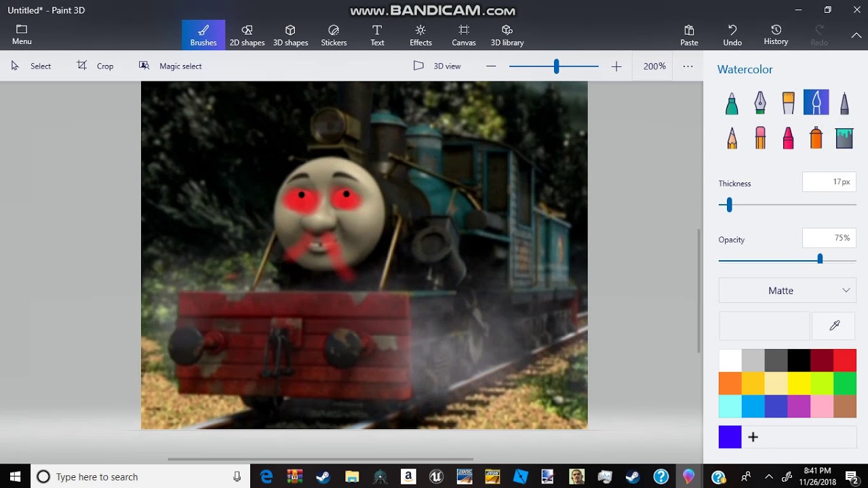The image size is (868, 488).
Task: Choose the Select tool
Action: click(x=31, y=66)
